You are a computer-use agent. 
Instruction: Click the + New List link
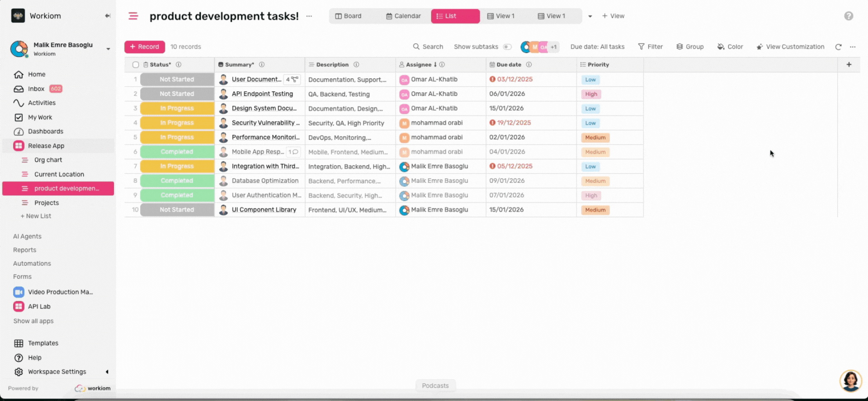36,216
